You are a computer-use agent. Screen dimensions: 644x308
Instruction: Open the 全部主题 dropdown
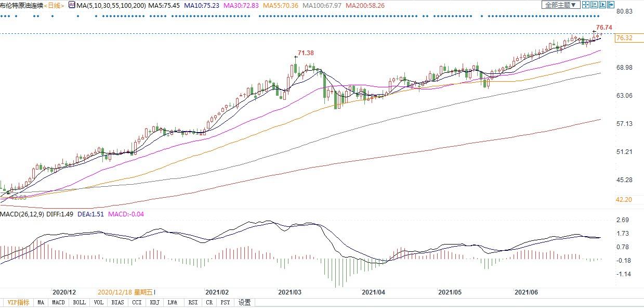point(560,5)
